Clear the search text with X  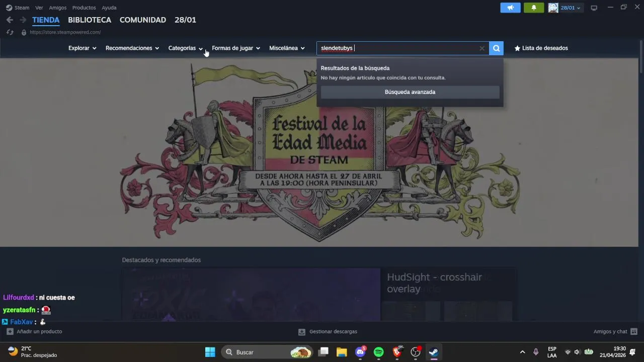click(x=482, y=48)
